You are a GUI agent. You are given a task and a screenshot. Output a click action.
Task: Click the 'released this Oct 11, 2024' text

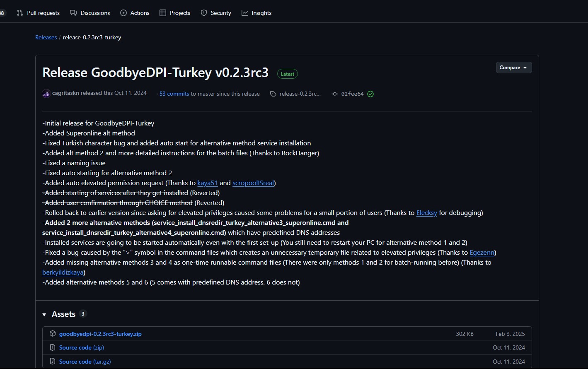(x=114, y=93)
